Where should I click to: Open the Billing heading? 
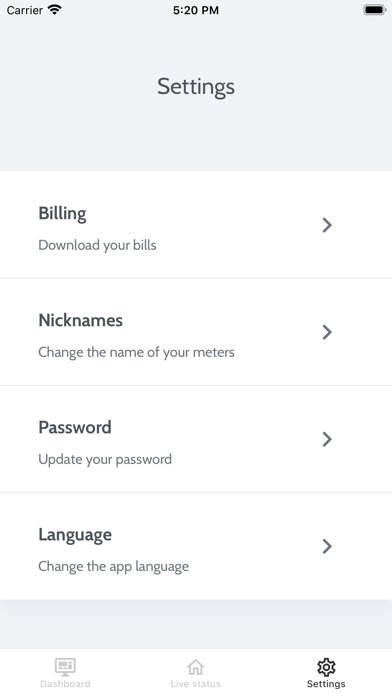pyautogui.click(x=62, y=214)
